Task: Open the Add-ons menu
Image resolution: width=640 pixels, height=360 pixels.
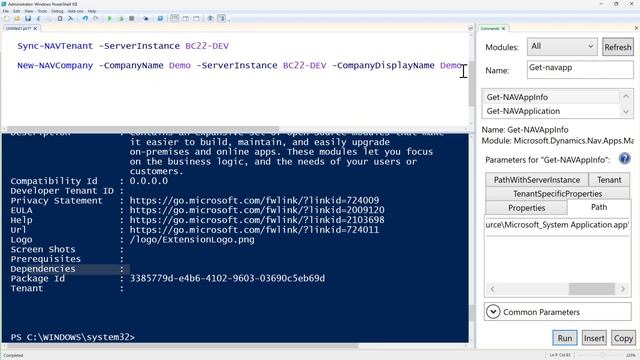Action: (76, 11)
